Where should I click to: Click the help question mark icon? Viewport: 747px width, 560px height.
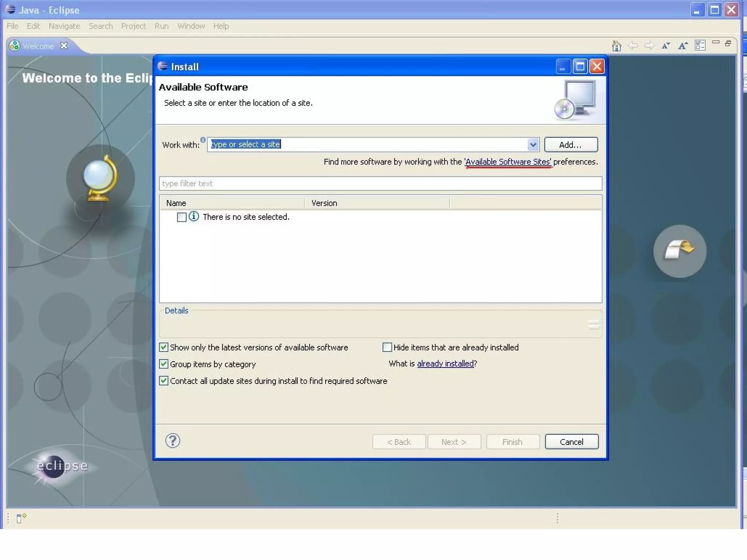pos(173,441)
